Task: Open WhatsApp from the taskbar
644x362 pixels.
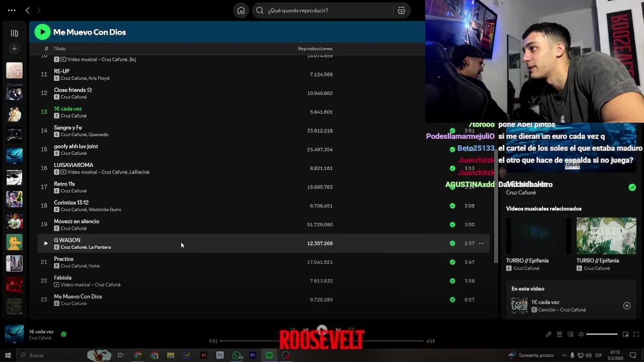Action: tap(236, 355)
